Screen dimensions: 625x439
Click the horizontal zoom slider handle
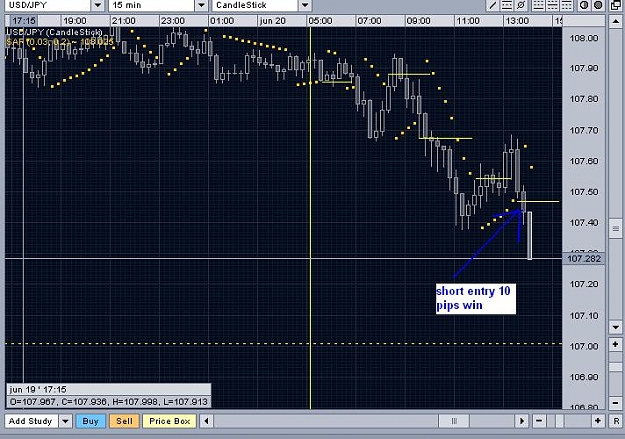point(560,421)
